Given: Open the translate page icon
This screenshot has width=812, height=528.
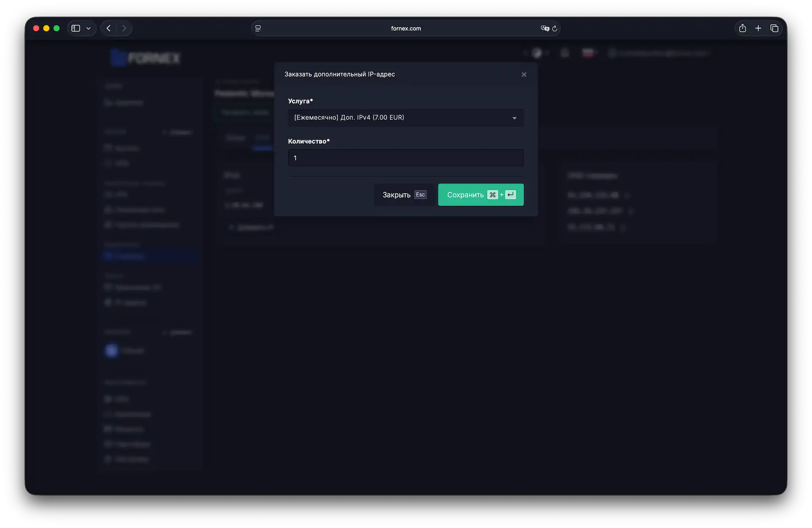Looking at the screenshot, I should [x=545, y=28].
